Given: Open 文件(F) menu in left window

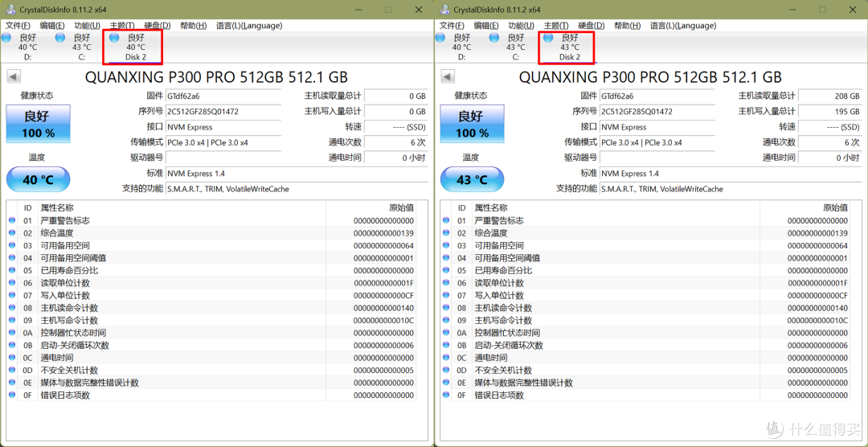Looking at the screenshot, I should (17, 26).
